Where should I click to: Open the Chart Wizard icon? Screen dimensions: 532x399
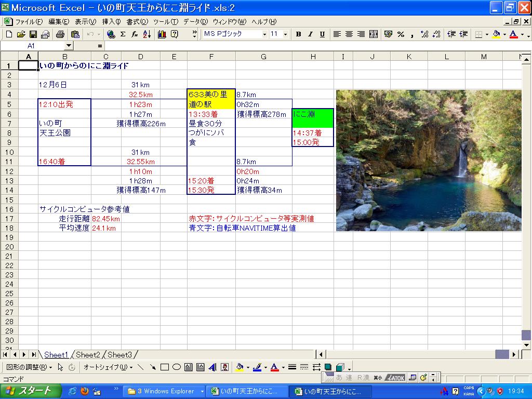click(x=162, y=34)
